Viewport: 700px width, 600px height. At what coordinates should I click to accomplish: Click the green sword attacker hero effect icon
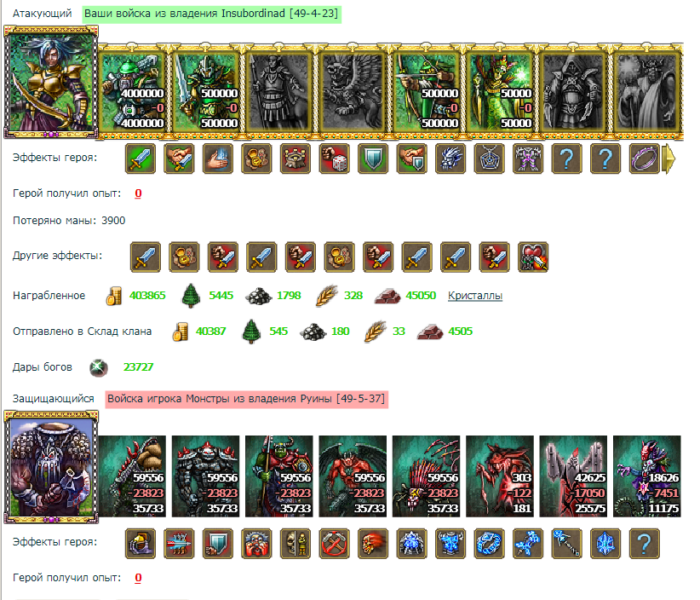pos(141,159)
